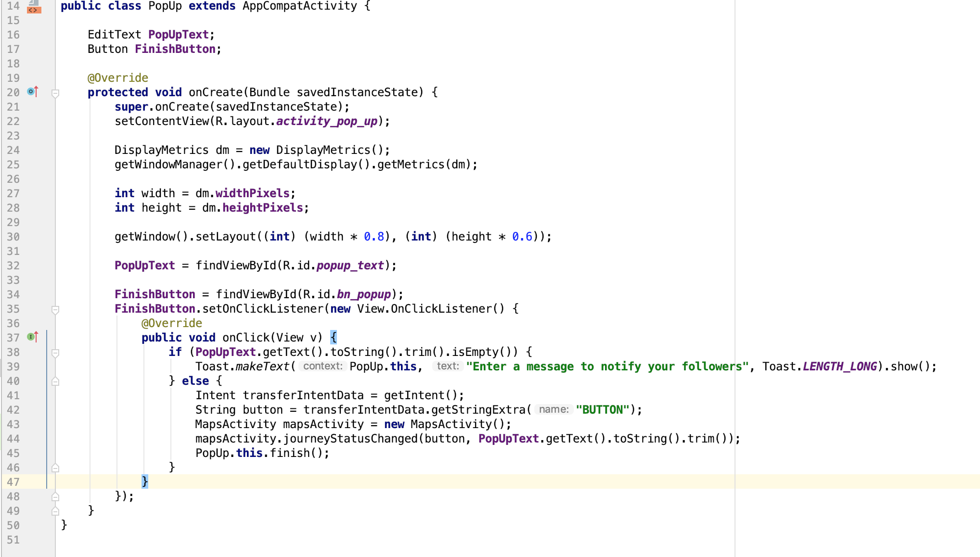Click the LENGTH_LONG constant
This screenshot has height=557, width=980.
[839, 367]
